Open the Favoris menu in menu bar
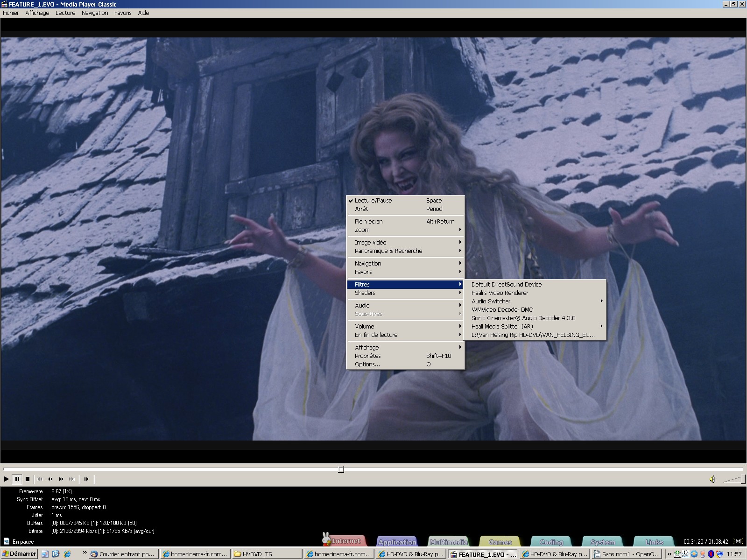The height and width of the screenshot is (560, 747). 123,13
